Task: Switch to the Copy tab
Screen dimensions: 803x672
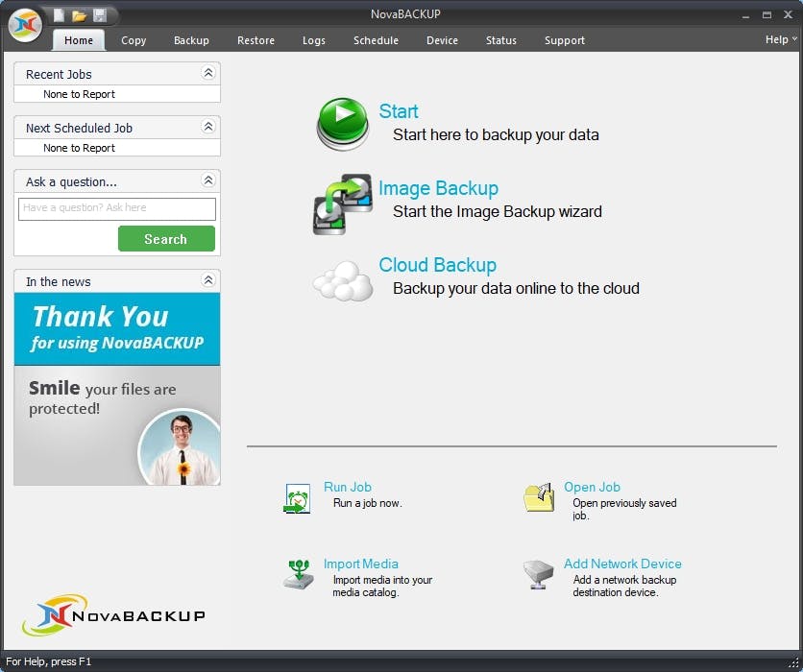Action: coord(134,40)
